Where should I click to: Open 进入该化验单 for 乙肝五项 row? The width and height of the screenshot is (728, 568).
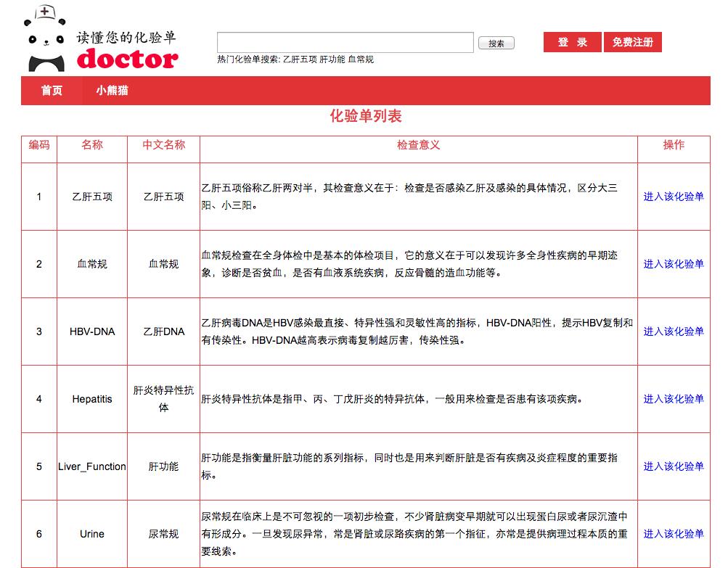pos(674,197)
